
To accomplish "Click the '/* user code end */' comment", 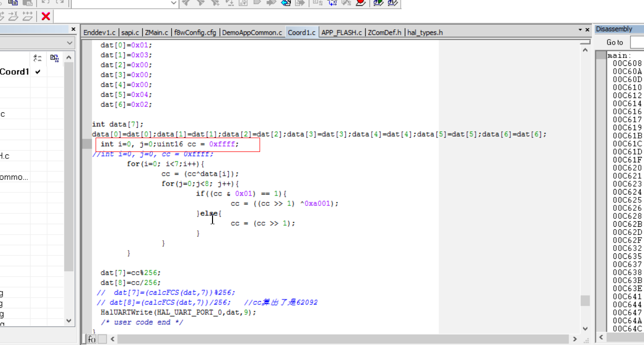I will (142, 322).
